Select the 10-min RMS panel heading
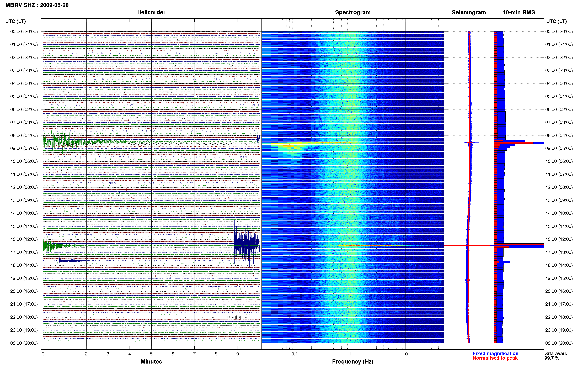The height and width of the screenshot is (368, 588). point(519,12)
